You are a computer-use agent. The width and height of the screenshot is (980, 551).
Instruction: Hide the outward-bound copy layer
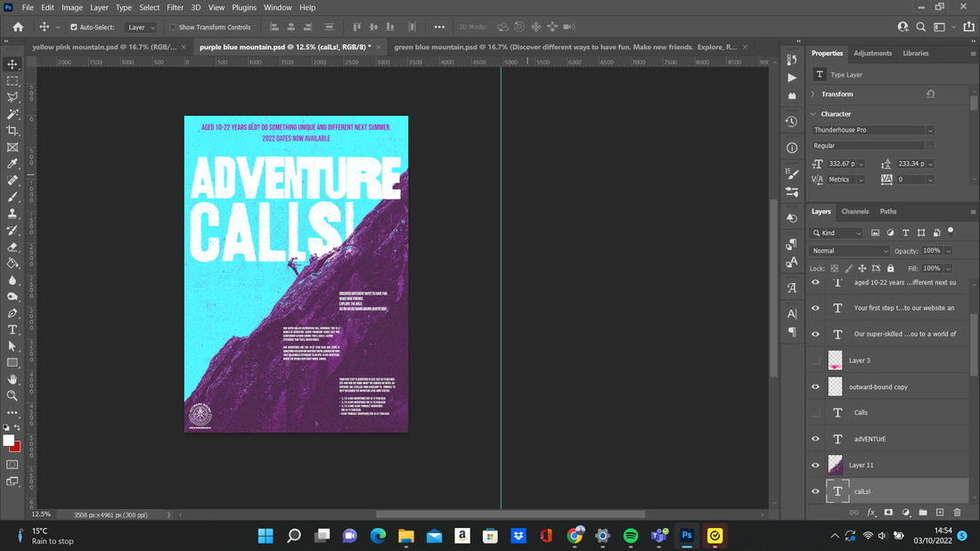(x=815, y=386)
